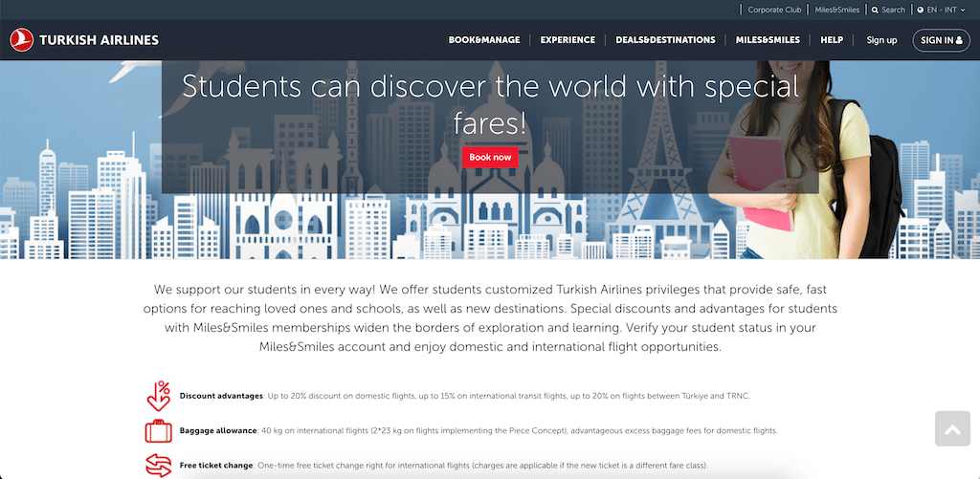
Task: Open Miles&Smiles link in top utility bar
Action: [x=837, y=10]
